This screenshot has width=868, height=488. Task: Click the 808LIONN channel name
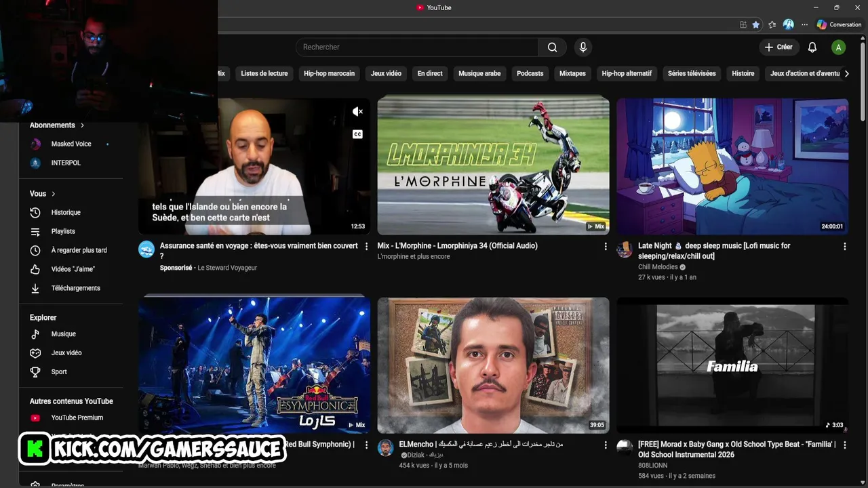click(x=652, y=466)
